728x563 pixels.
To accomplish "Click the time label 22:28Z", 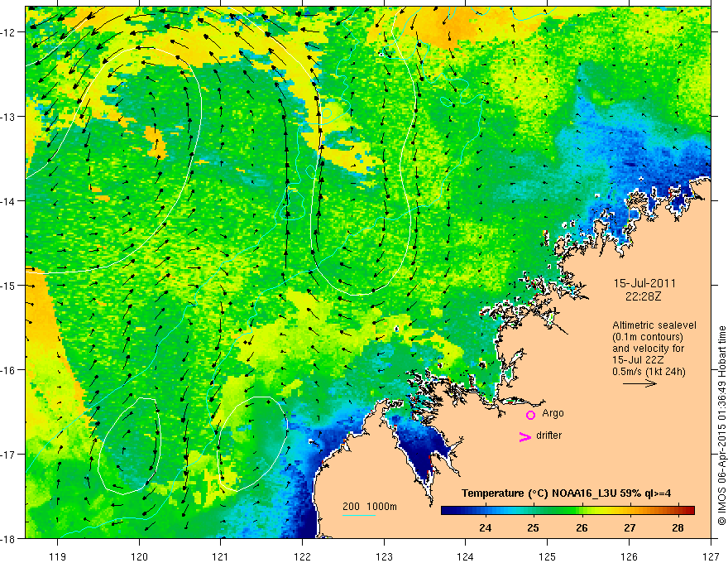I will (643, 296).
